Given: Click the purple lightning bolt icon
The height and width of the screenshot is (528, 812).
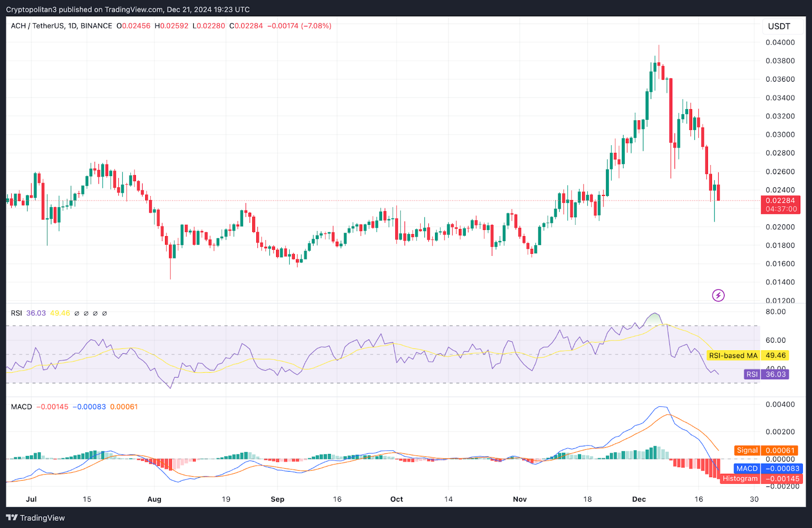Looking at the screenshot, I should pos(718,295).
